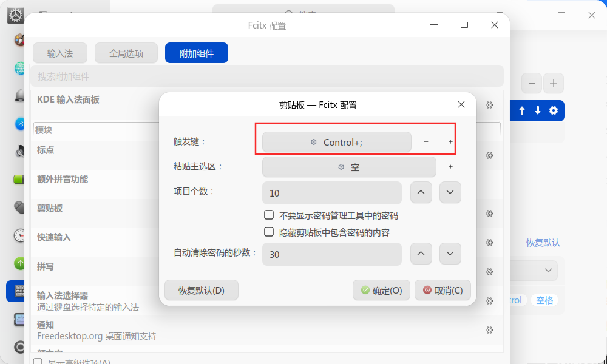Viewport: 607px width, 364px height.
Task: Decrease 自动清除密码的秒数 with the down arrow
Action: click(x=450, y=254)
